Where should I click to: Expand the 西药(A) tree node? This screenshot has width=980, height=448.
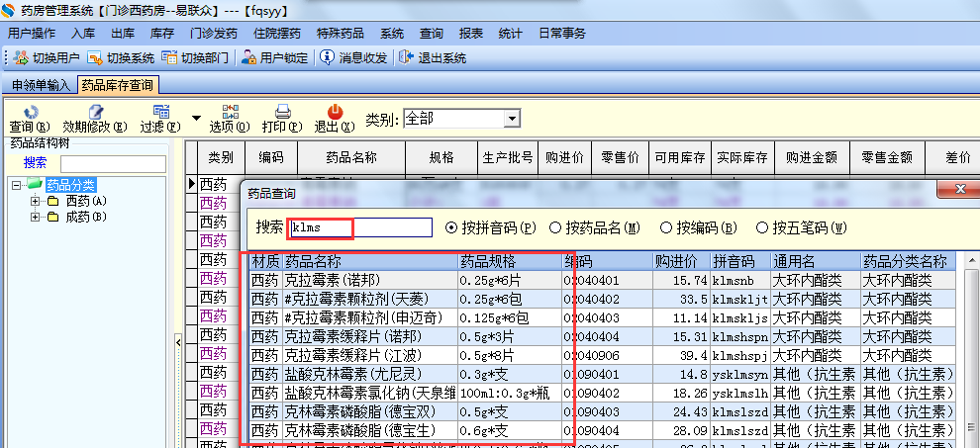tap(35, 201)
